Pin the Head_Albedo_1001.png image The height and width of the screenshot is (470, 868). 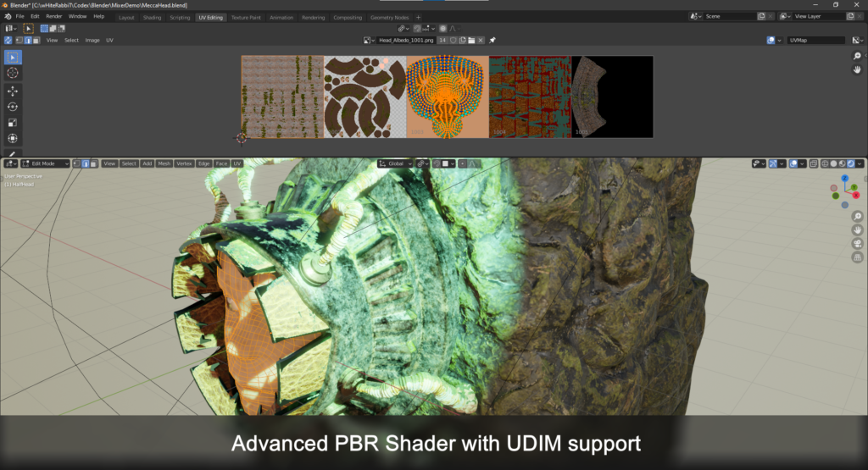492,41
